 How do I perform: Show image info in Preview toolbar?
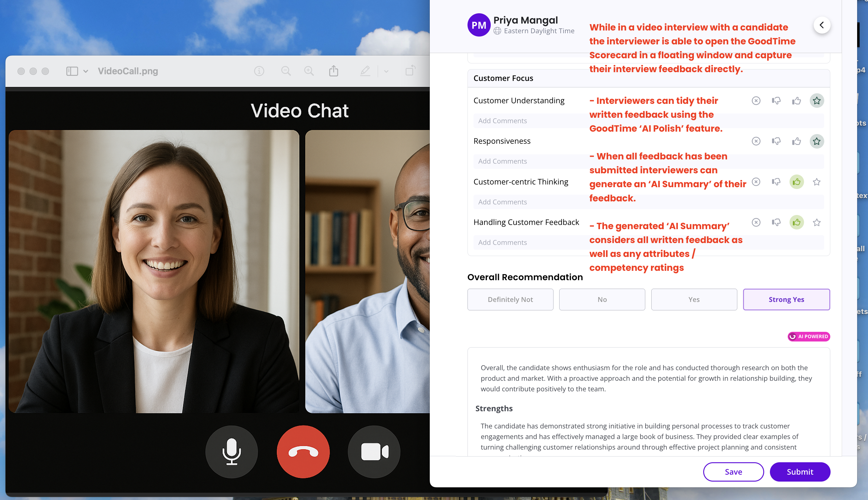click(x=259, y=71)
